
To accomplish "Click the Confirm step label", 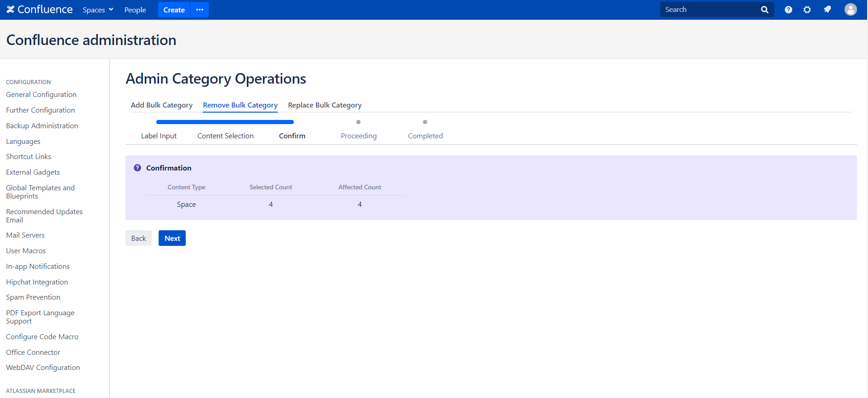I will pyautogui.click(x=292, y=136).
